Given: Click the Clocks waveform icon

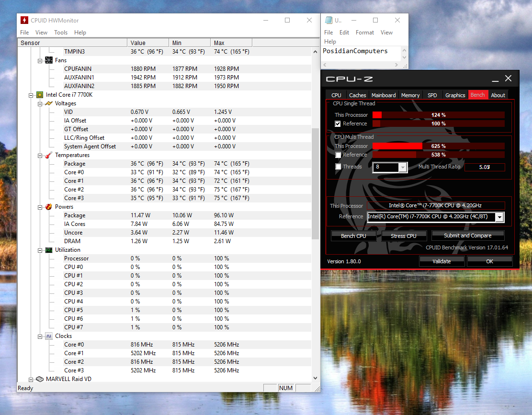Looking at the screenshot, I should (49, 336).
